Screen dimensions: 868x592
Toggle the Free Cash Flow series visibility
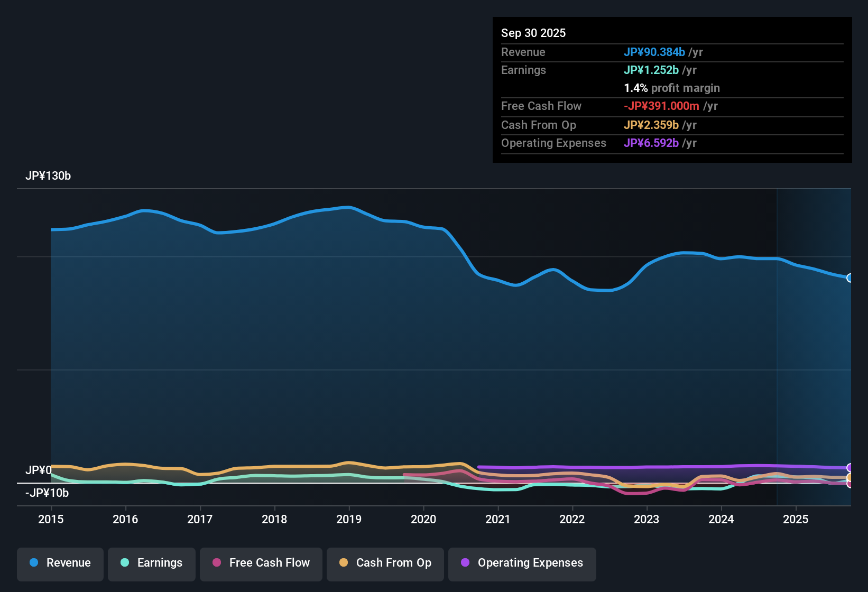tap(261, 563)
